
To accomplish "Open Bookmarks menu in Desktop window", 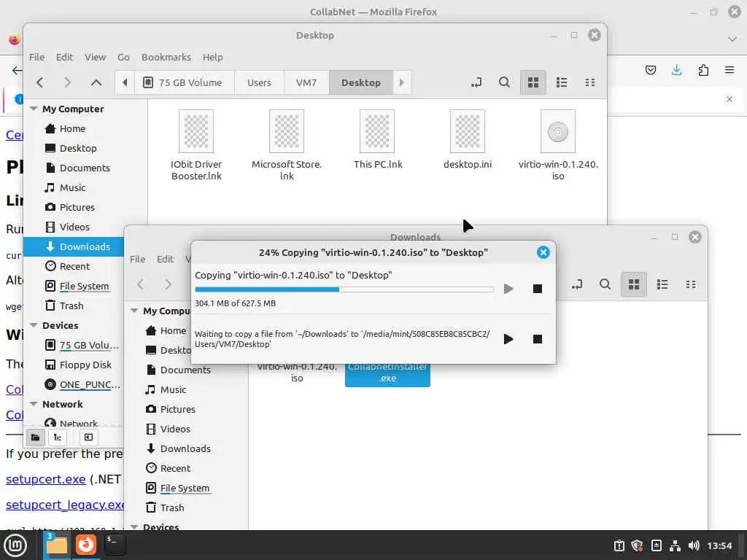I will click(x=166, y=57).
